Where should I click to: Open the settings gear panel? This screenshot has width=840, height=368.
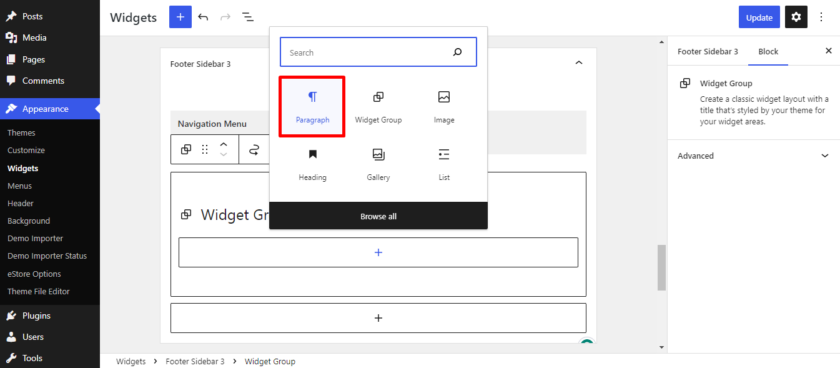click(x=796, y=17)
